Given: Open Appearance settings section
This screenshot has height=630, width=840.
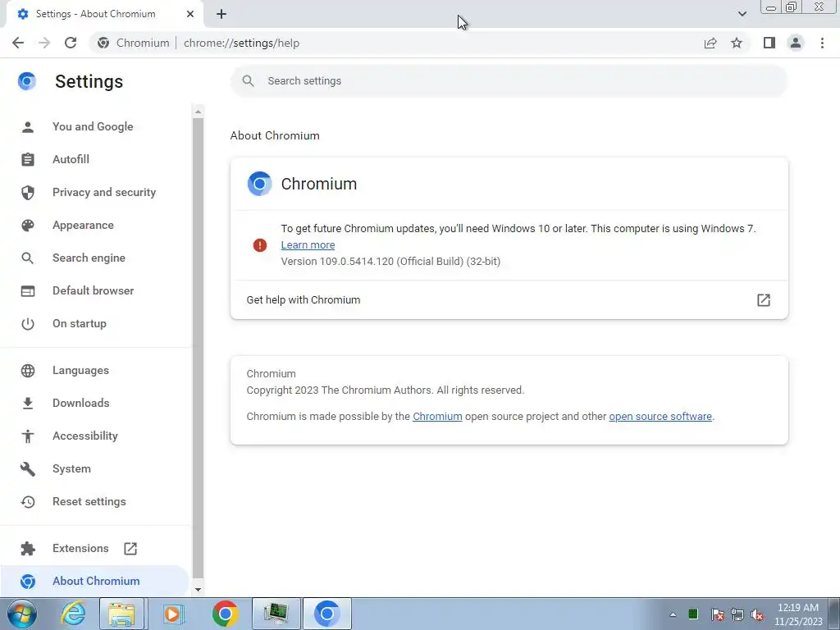Looking at the screenshot, I should coord(83,225).
